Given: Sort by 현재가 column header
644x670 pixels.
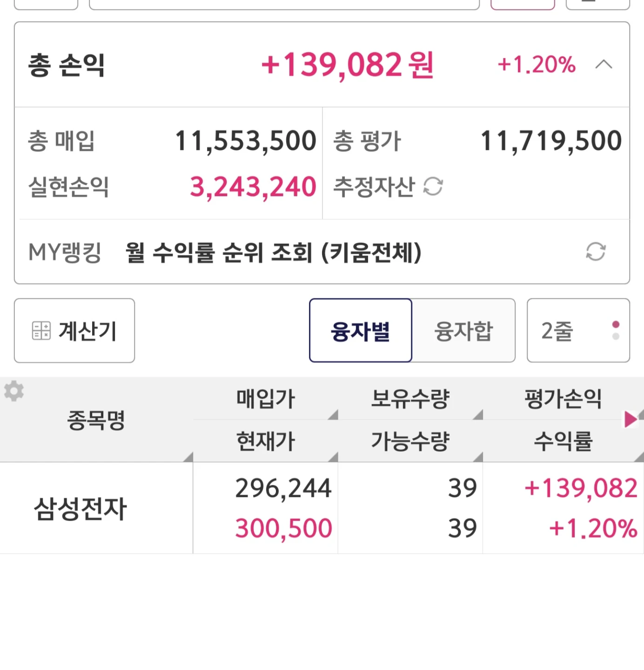Looking at the screenshot, I should [266, 441].
